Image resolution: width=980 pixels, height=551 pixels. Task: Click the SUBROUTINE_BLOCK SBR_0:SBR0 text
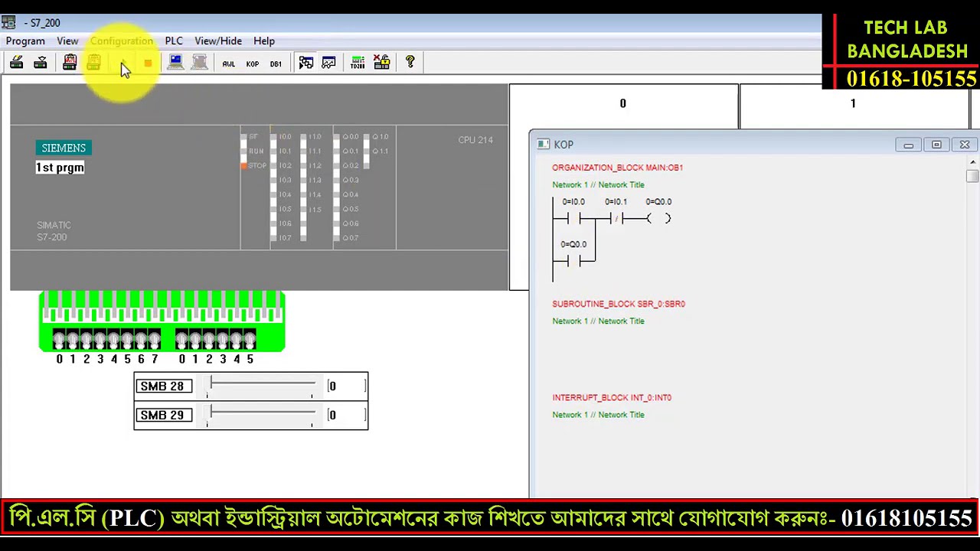(x=619, y=304)
